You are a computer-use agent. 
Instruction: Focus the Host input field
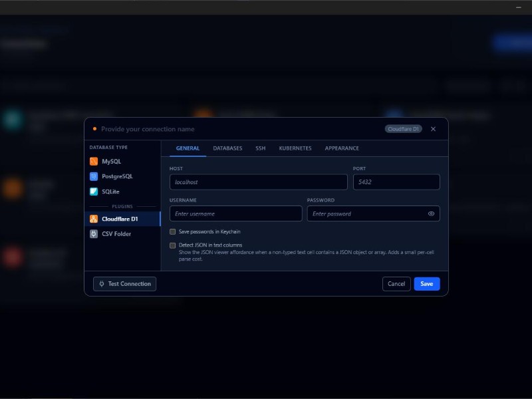pyautogui.click(x=259, y=182)
